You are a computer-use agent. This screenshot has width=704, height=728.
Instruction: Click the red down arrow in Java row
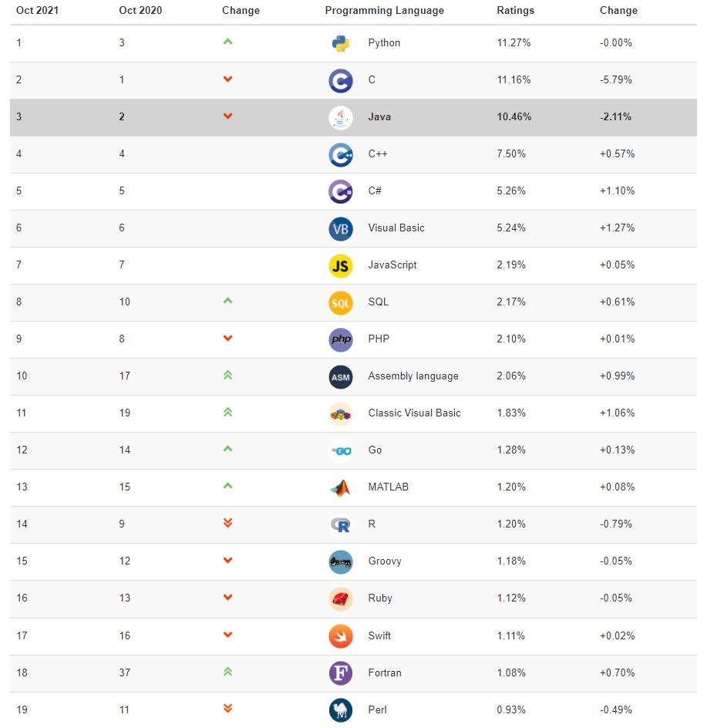pos(227,116)
